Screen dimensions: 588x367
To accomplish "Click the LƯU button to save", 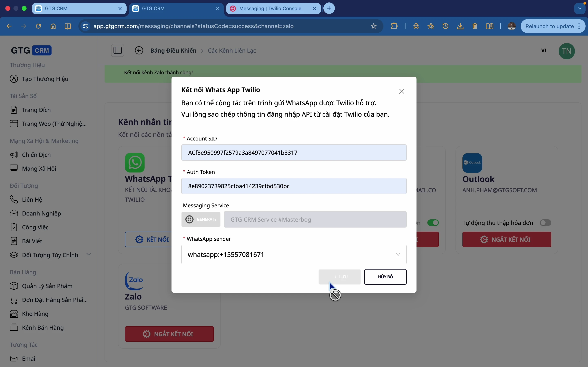I will click(x=340, y=277).
